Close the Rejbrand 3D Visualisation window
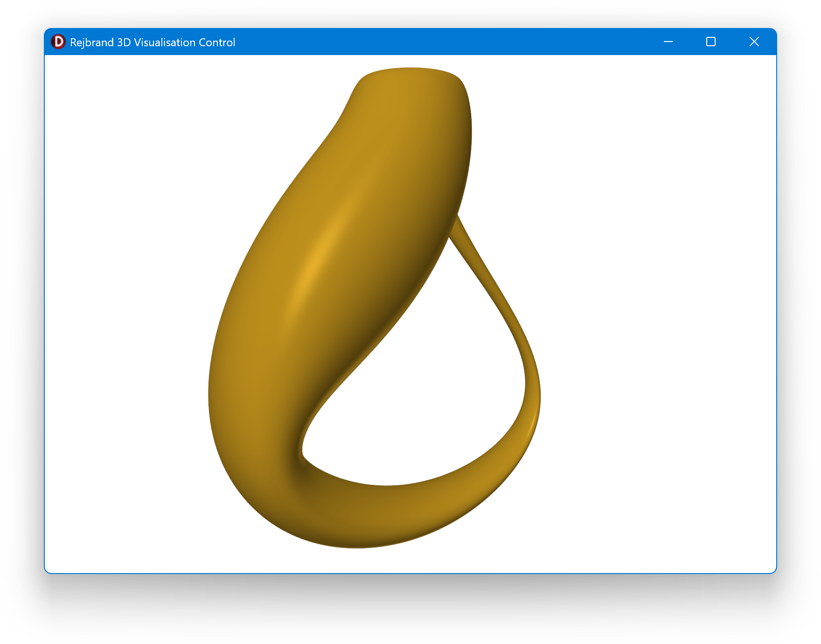The width and height of the screenshot is (821, 644). click(x=754, y=42)
